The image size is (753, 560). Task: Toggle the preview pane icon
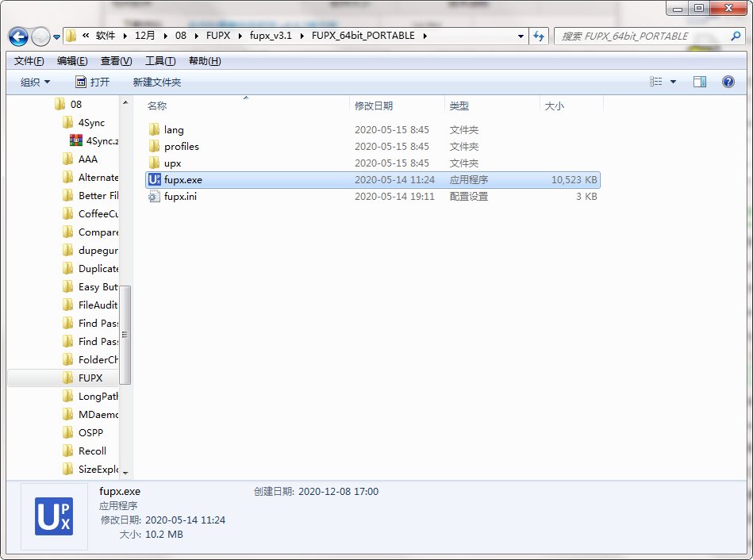(699, 82)
